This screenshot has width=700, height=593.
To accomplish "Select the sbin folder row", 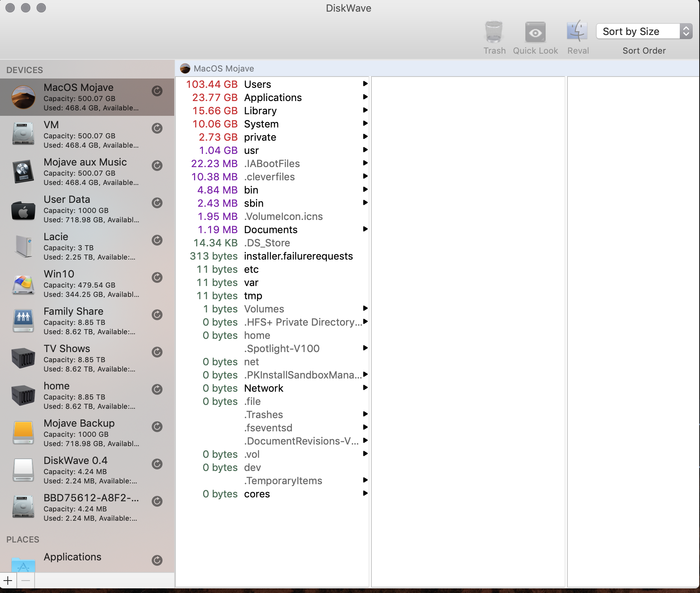I will pyautogui.click(x=272, y=203).
